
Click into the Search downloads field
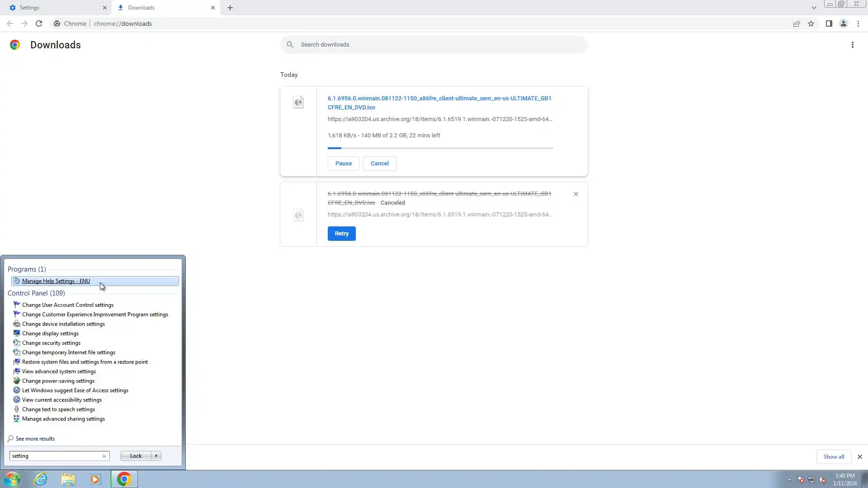434,45
